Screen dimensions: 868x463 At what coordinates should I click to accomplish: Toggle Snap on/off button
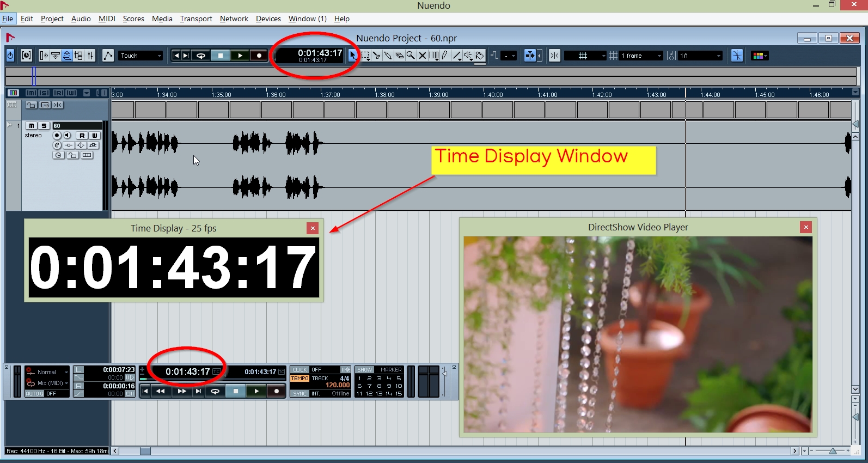[554, 56]
